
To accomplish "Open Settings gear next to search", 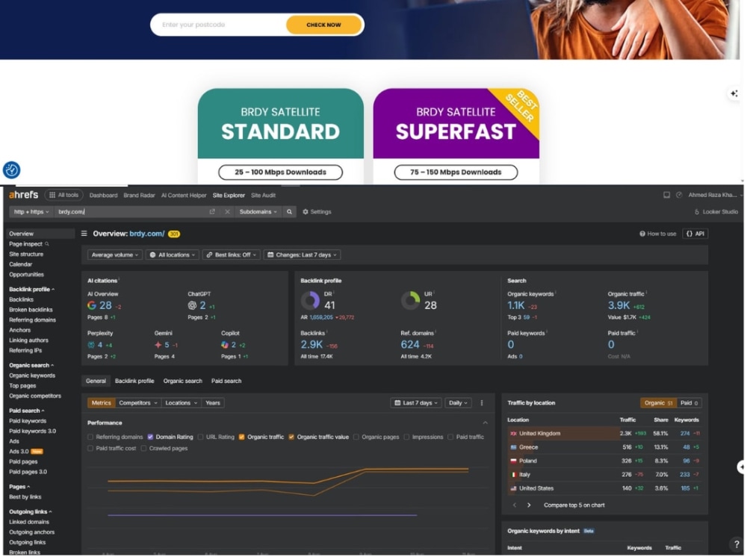I will coord(317,212).
